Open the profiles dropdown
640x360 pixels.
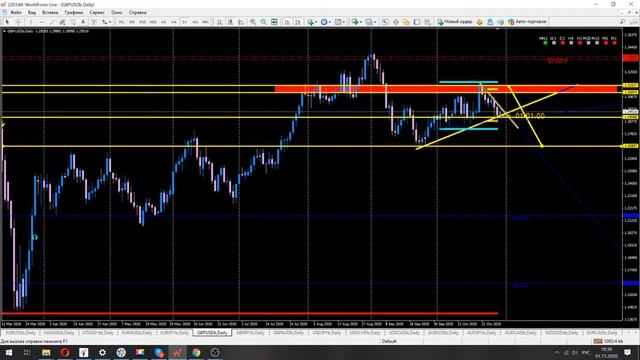coord(371,22)
